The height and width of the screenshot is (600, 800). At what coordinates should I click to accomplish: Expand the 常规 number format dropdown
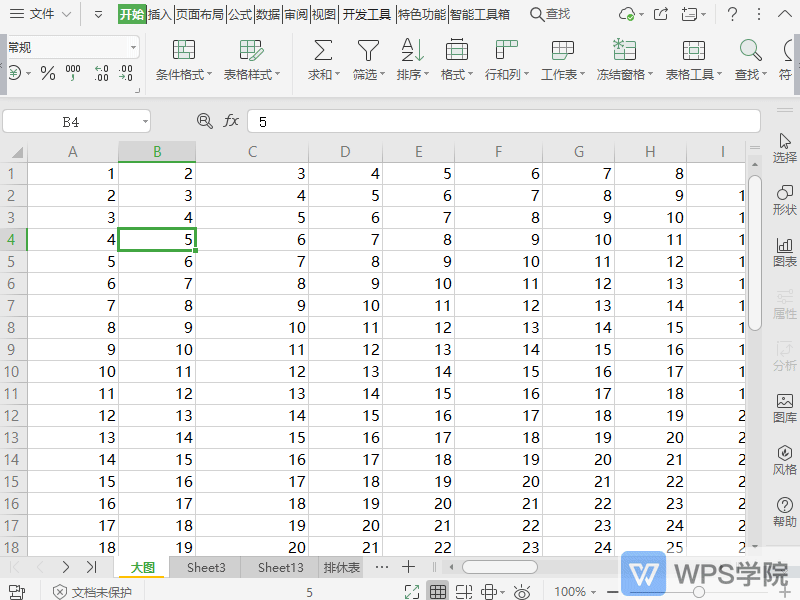coord(133,47)
